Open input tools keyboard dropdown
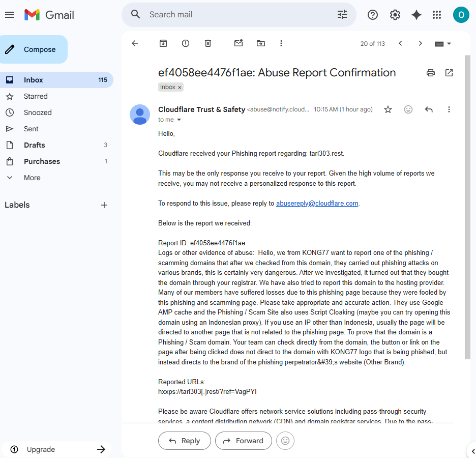This screenshot has height=458, width=476. pyautogui.click(x=443, y=44)
